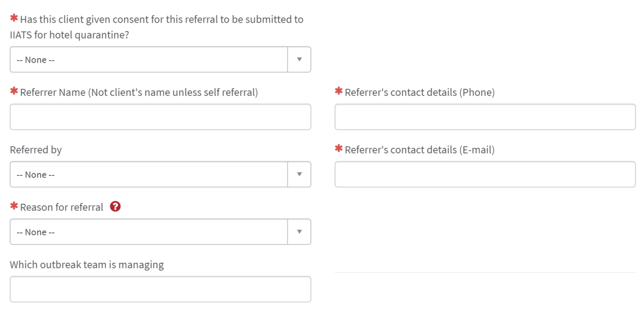Expand the Referred by dropdown arrow

299,175
